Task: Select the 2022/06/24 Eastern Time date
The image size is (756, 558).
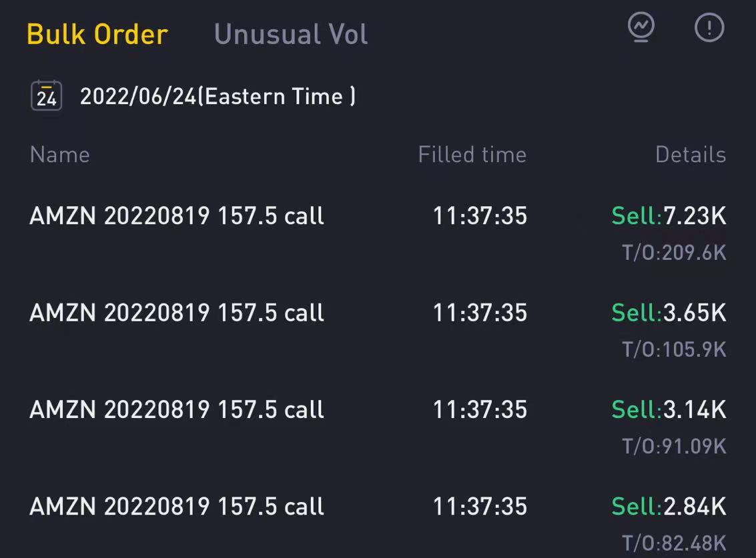Action: (x=218, y=96)
